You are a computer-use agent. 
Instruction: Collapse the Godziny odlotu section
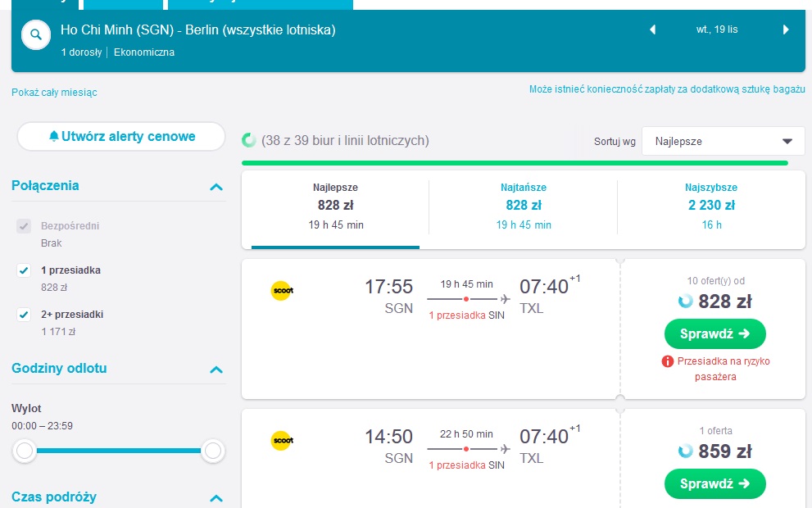[x=216, y=370]
